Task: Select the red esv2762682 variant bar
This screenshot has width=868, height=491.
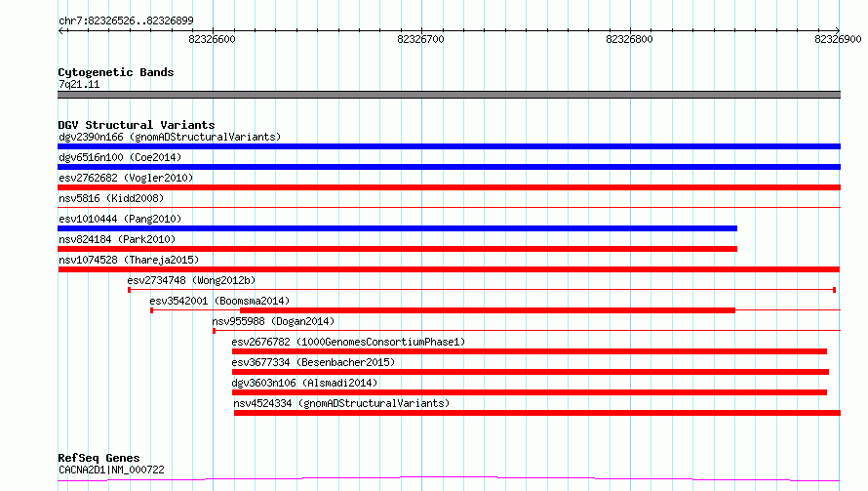Action: (449, 187)
